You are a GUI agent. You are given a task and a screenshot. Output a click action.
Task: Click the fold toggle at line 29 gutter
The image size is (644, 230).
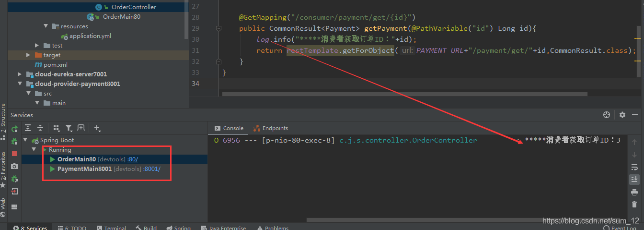click(x=218, y=28)
